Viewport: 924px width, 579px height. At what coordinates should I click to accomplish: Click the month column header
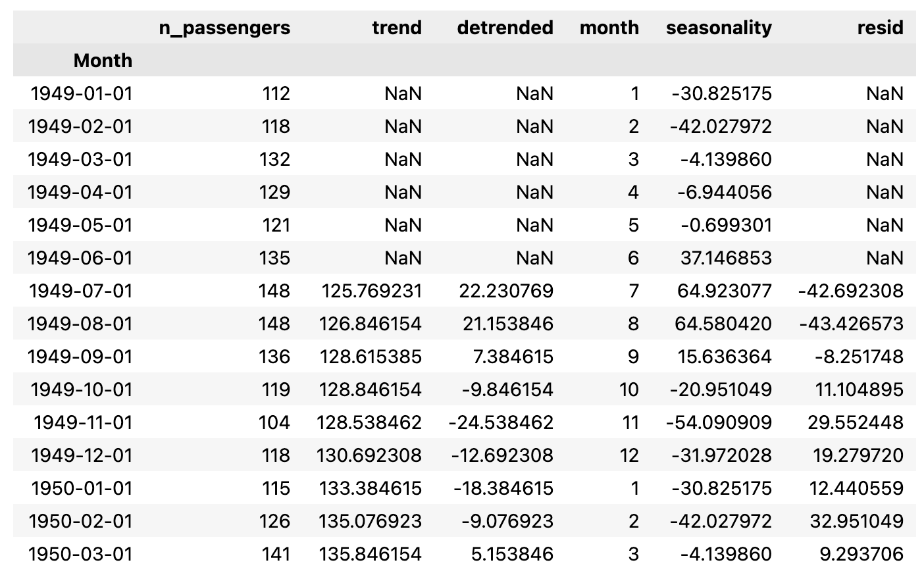pyautogui.click(x=609, y=28)
